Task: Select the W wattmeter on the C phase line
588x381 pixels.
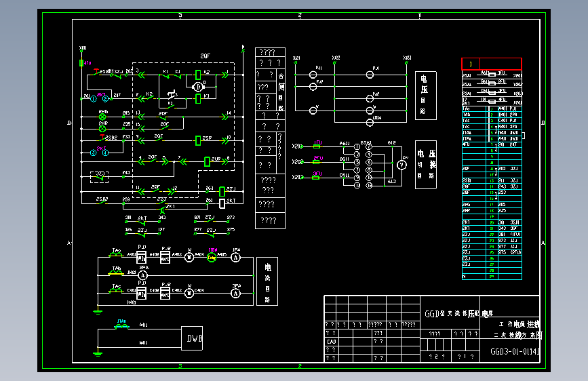Action: click(189, 294)
